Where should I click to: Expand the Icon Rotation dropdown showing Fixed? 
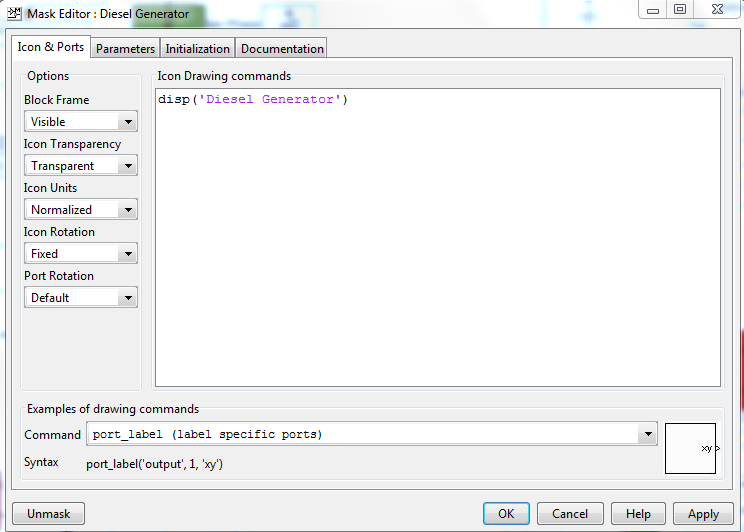tap(81, 253)
